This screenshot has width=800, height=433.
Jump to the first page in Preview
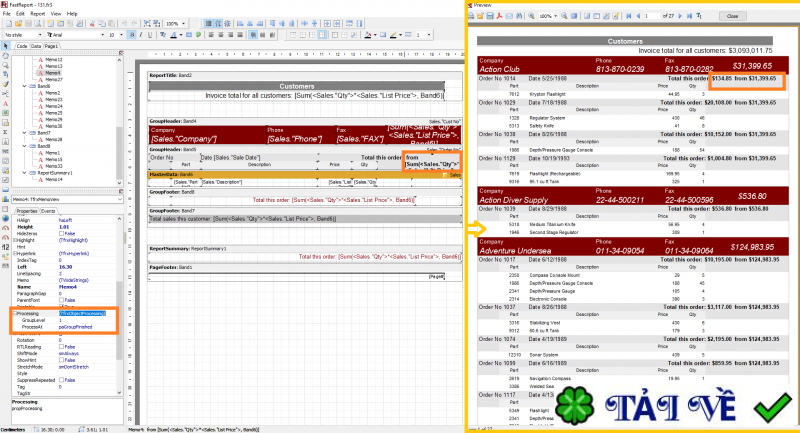point(629,16)
